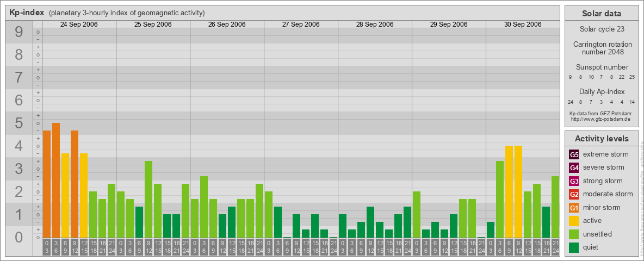644x261 pixels.
Task: Click sunspot number value 25
Action: pyautogui.click(x=632, y=77)
